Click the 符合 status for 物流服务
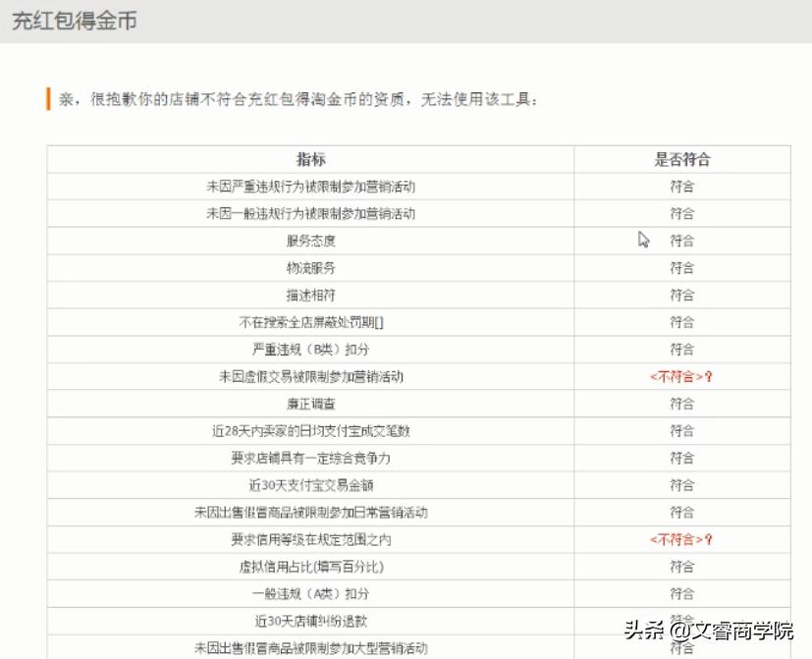This screenshot has width=812, height=659. pyautogui.click(x=684, y=266)
